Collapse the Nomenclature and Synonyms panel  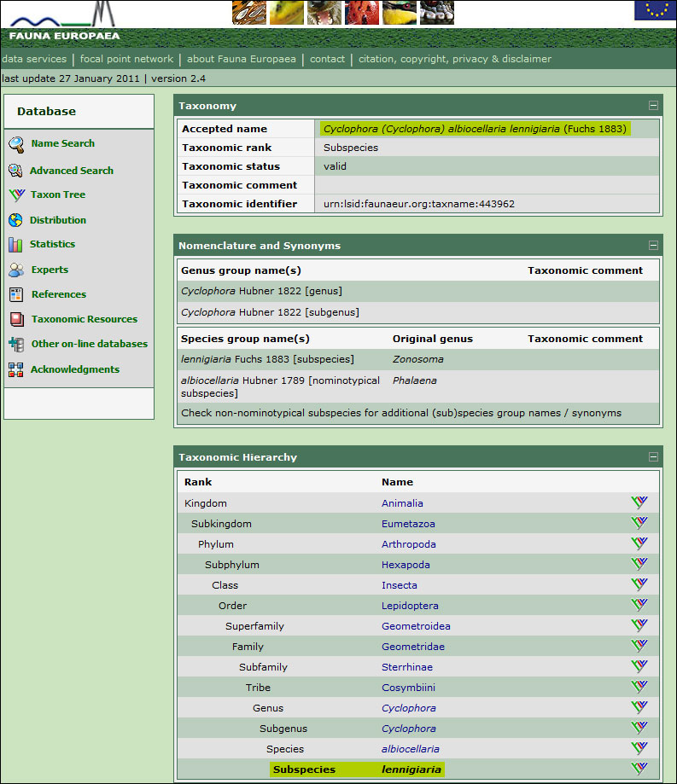pyautogui.click(x=653, y=246)
